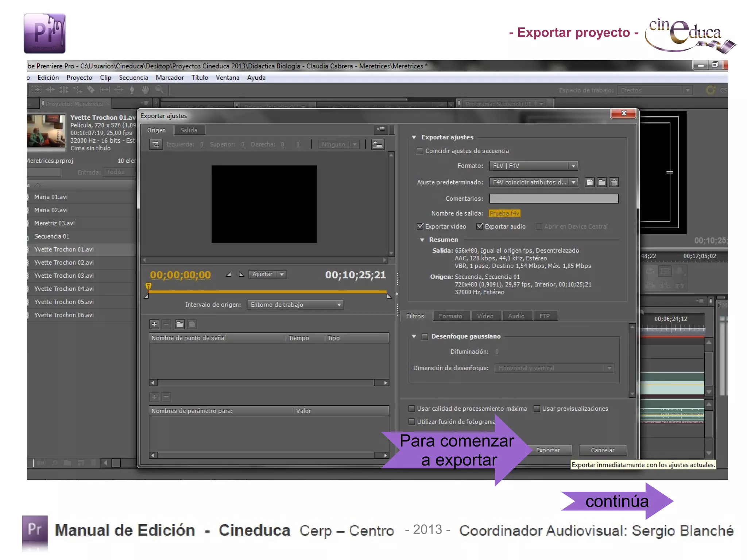The height and width of the screenshot is (560, 747).
Task: Open the Marcador menu
Action: tap(170, 77)
